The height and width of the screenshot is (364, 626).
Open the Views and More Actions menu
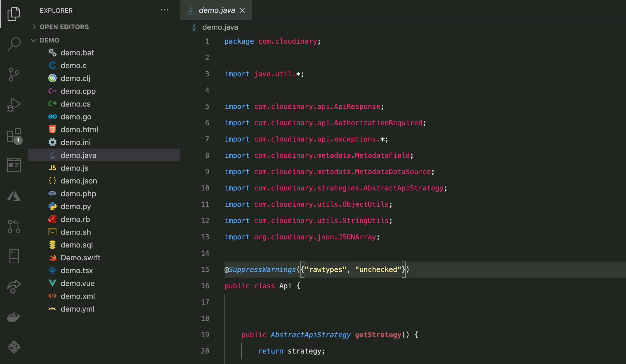(x=165, y=10)
